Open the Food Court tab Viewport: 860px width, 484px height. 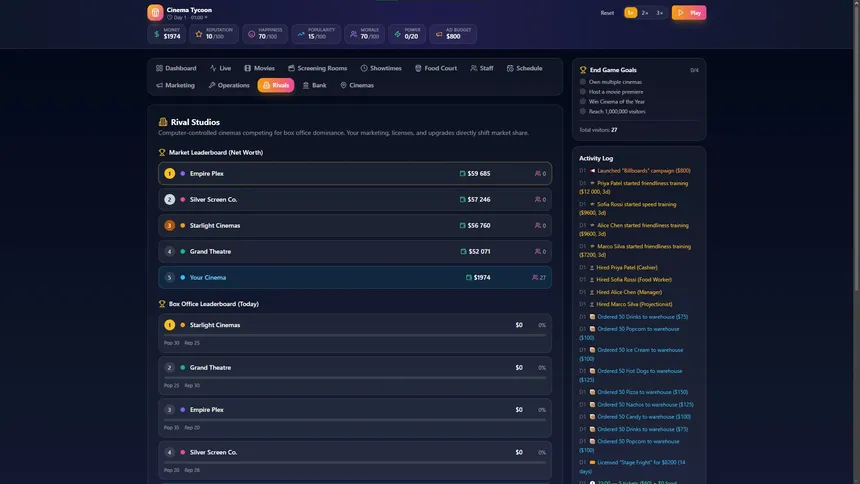tap(436, 68)
